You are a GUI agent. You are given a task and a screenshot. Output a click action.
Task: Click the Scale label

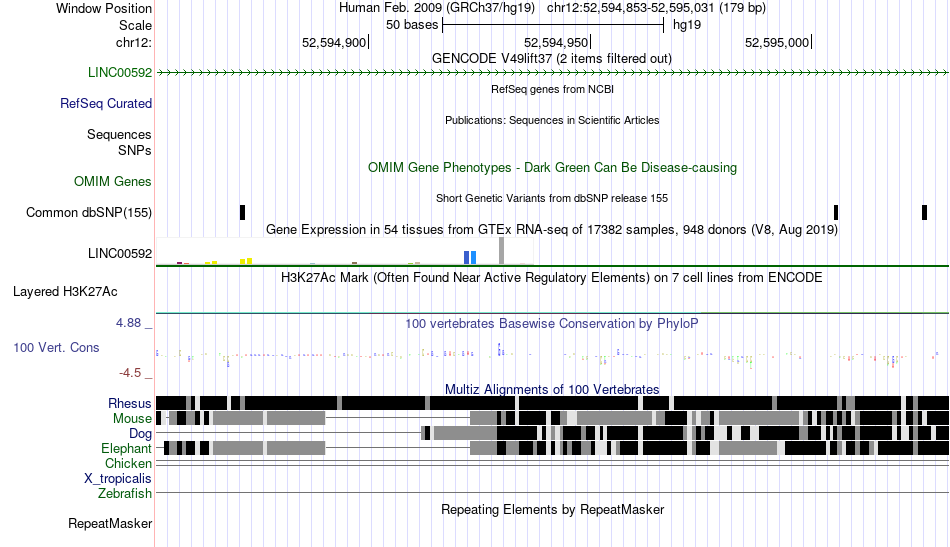click(136, 25)
